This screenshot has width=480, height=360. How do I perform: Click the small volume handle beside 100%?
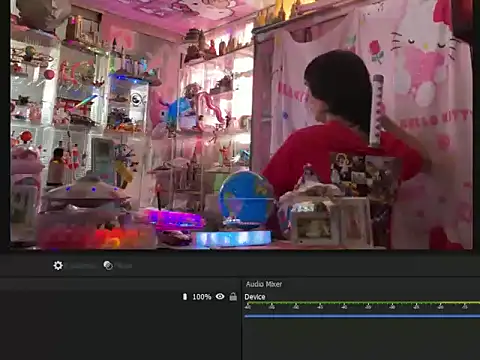(x=185, y=296)
